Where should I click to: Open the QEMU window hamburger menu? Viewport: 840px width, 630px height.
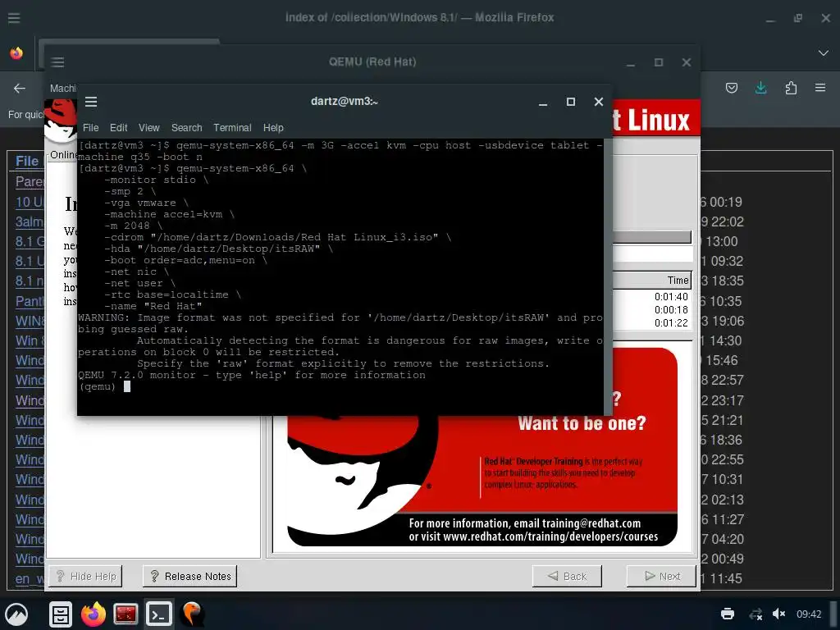pyautogui.click(x=58, y=62)
